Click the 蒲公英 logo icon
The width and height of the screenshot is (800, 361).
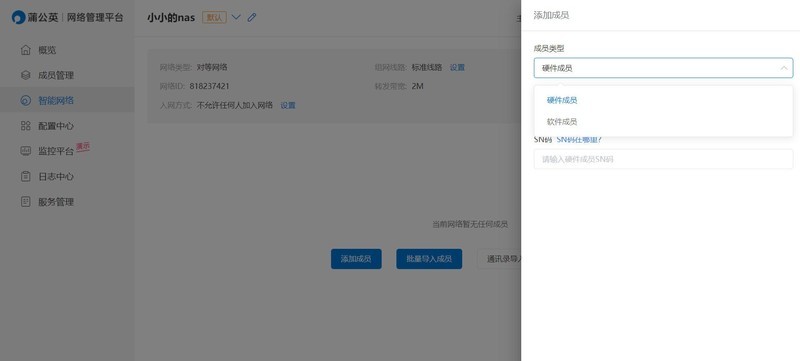(19, 17)
